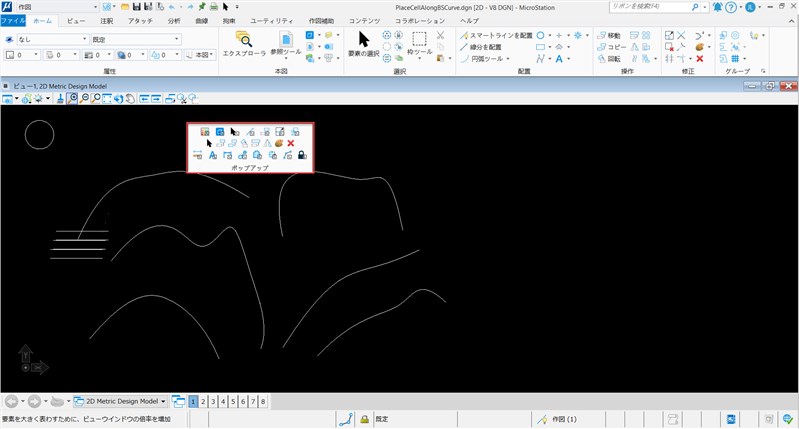
Task: Toggle view 3 button
Action: pyautogui.click(x=213, y=401)
